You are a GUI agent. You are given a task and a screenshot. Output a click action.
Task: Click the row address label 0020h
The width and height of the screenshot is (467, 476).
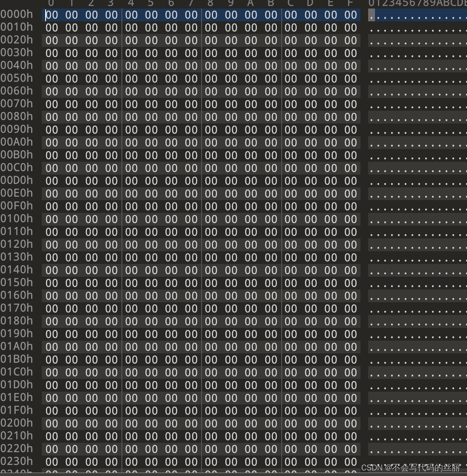(17, 40)
